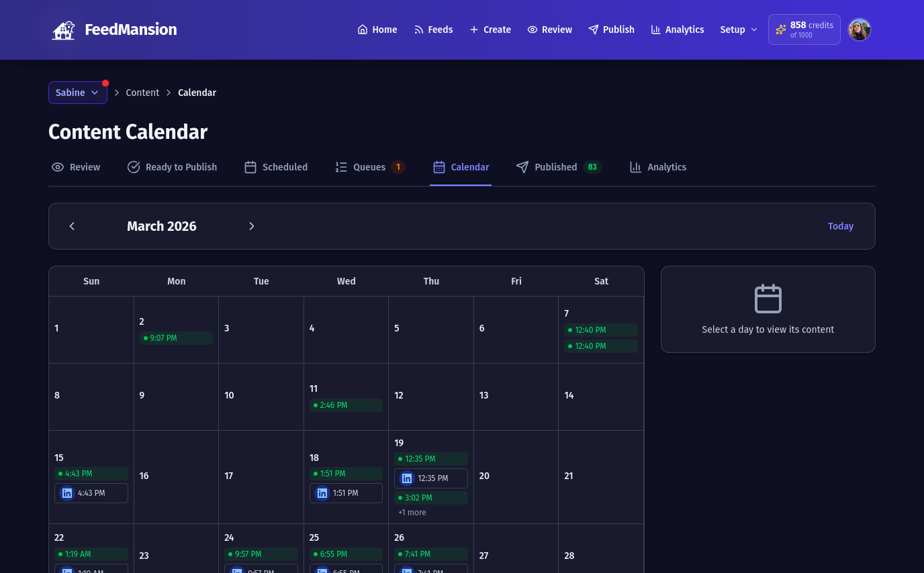Click the FeedMansion house logo icon

(64, 30)
